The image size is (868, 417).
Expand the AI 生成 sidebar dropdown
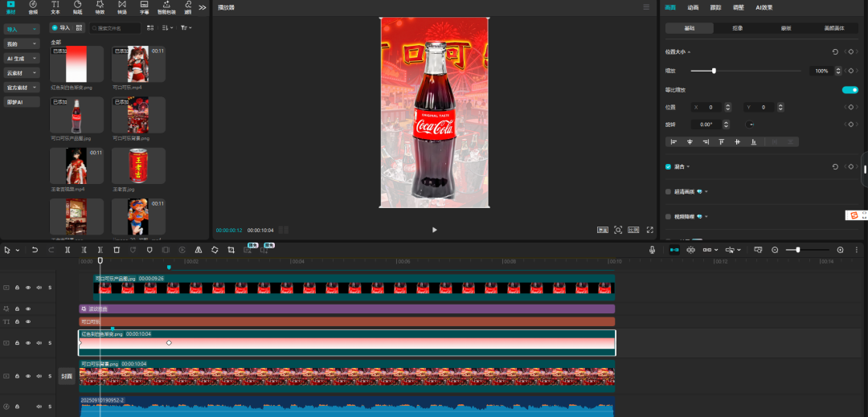[x=22, y=59]
